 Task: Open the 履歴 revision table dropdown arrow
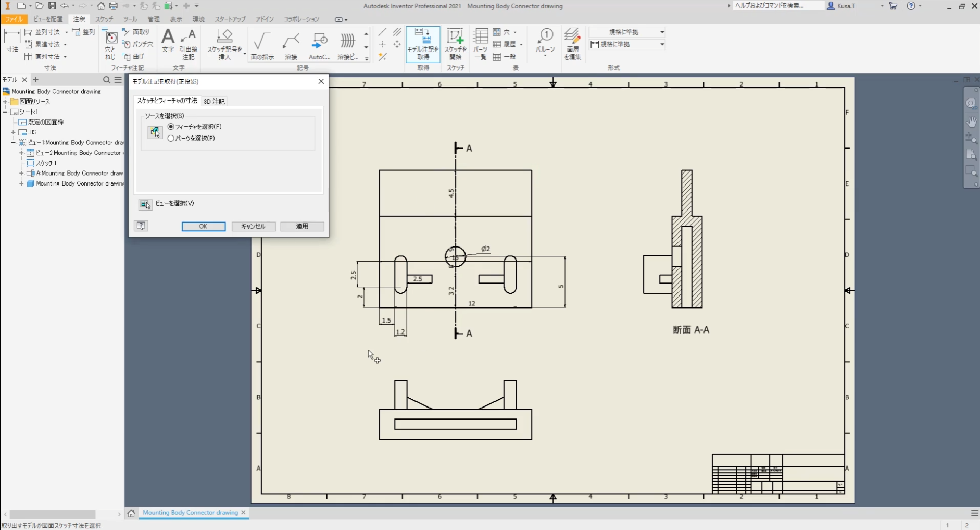tap(521, 44)
